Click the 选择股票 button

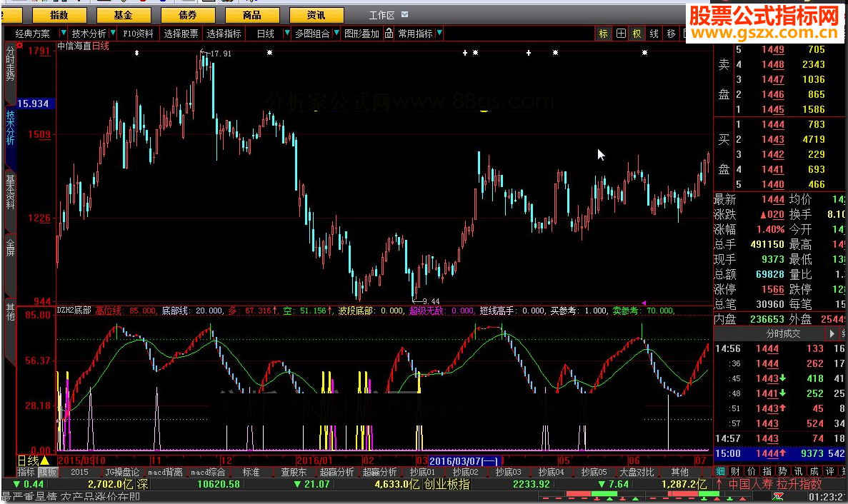click(x=181, y=34)
